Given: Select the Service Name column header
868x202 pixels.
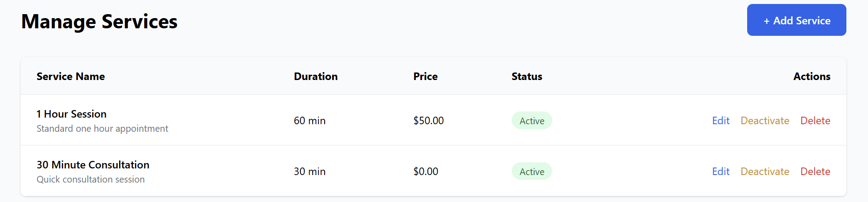Looking at the screenshot, I should pos(71,76).
